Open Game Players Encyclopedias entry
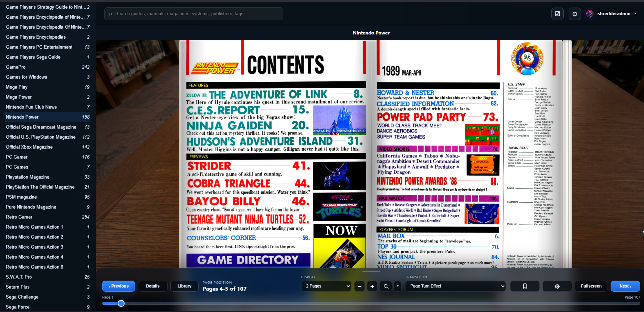This screenshot has width=644, height=312. pos(48,37)
